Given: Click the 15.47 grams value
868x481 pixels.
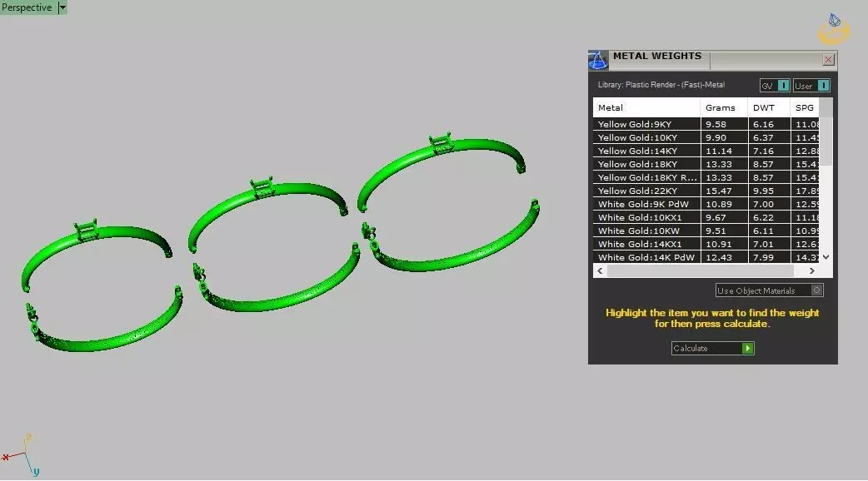Looking at the screenshot, I should 719,191.
